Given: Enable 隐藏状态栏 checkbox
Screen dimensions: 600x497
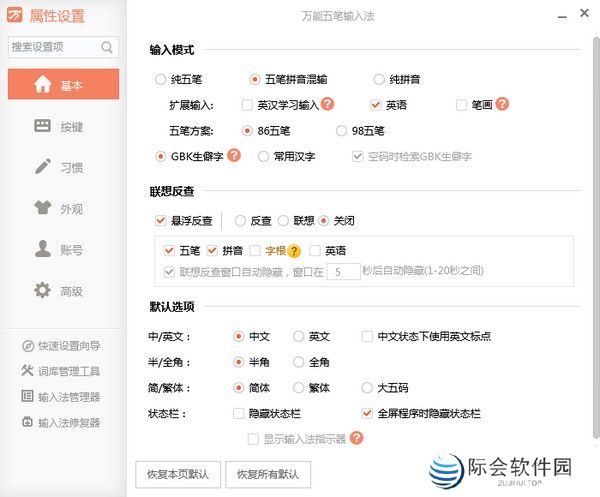Looking at the screenshot, I should 238,413.
